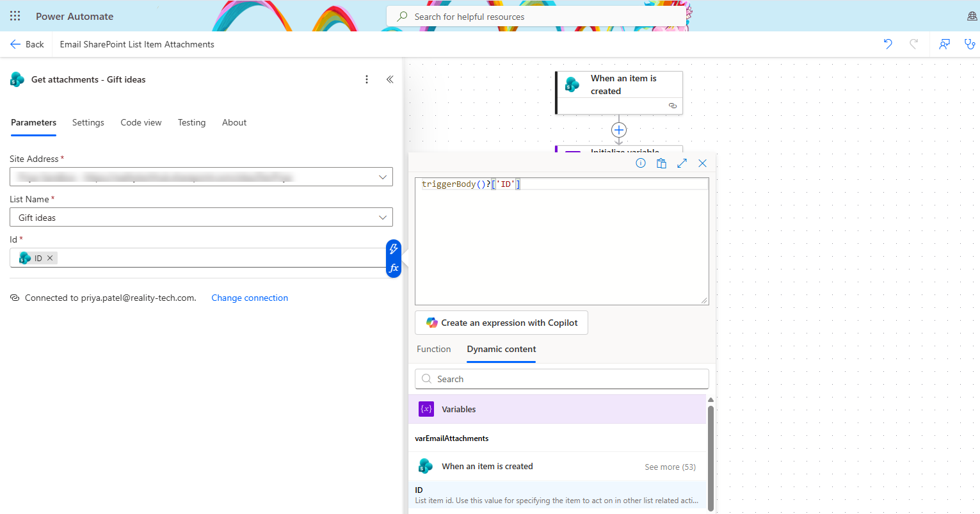Click the Variables purple icon
Image resolution: width=980 pixels, height=514 pixels.
point(426,409)
